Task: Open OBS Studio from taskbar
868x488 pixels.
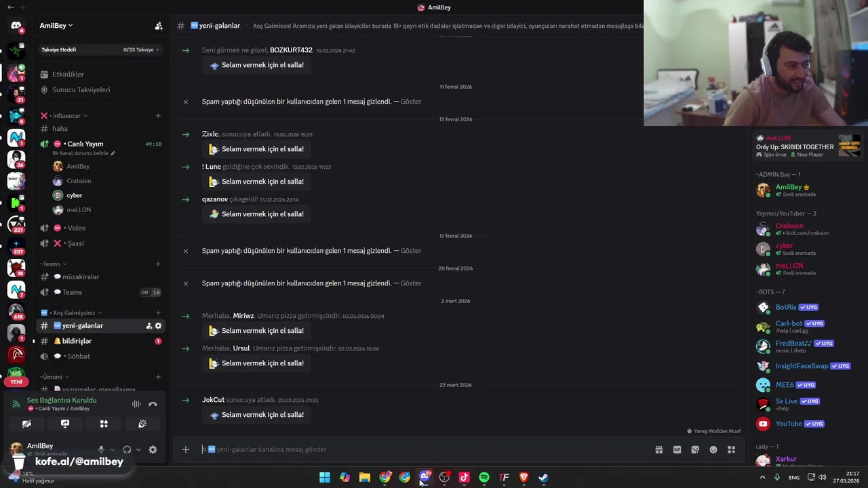Action: 444,477
